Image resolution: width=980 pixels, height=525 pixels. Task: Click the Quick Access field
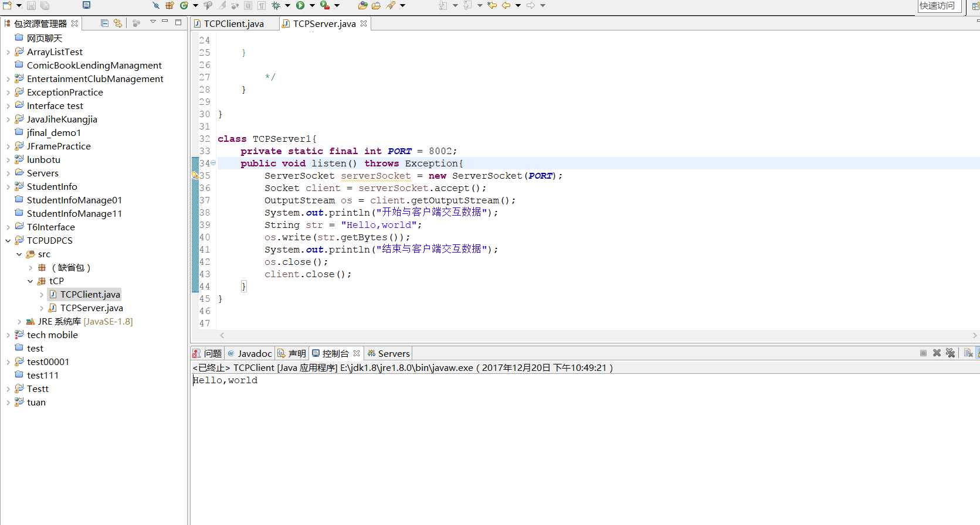coord(939,6)
